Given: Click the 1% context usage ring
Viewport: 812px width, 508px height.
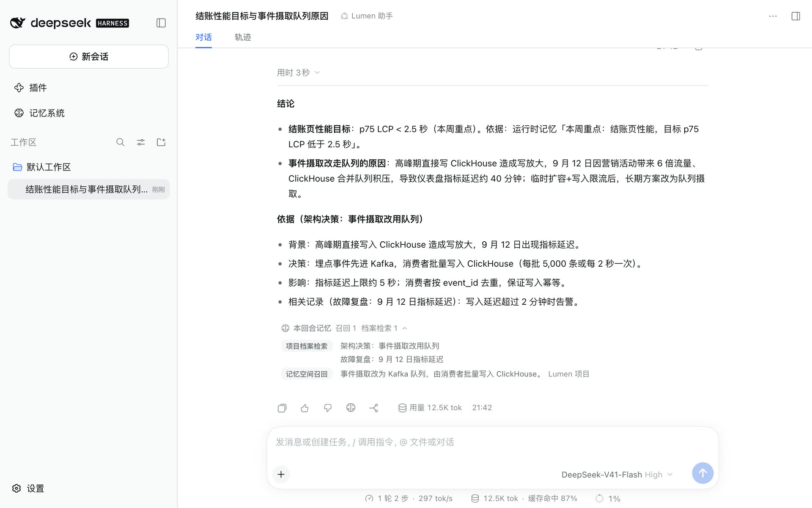Looking at the screenshot, I should (x=608, y=498).
